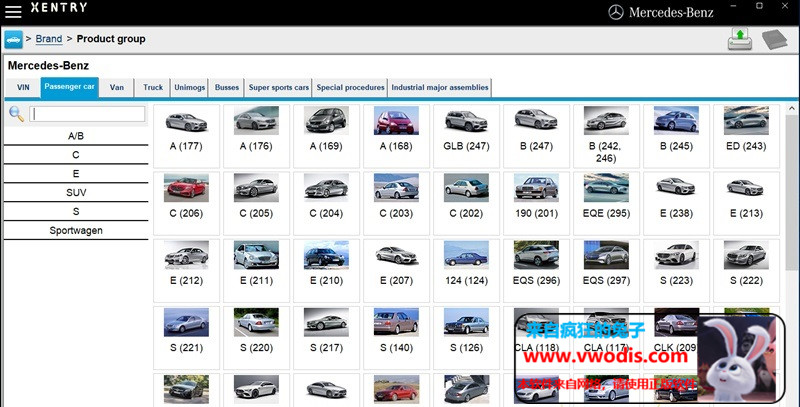
Task: Open the E (211) tile
Action: point(256,271)
